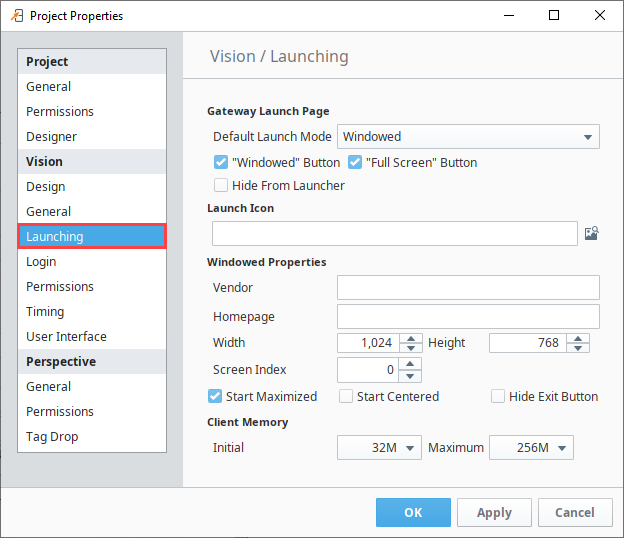Increase the Width spinner value
624x539 pixels.
click(411, 338)
